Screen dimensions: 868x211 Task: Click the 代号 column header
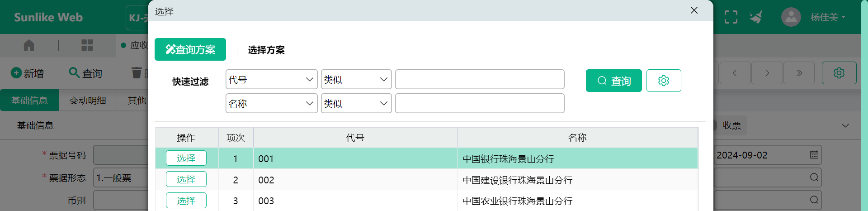[355, 138]
